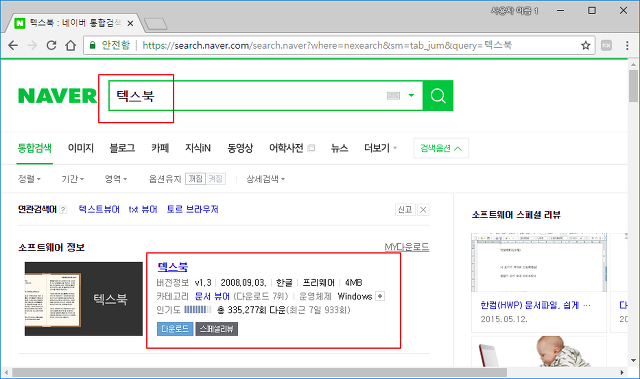Click the related search 텍스트뷰어

[99, 209]
